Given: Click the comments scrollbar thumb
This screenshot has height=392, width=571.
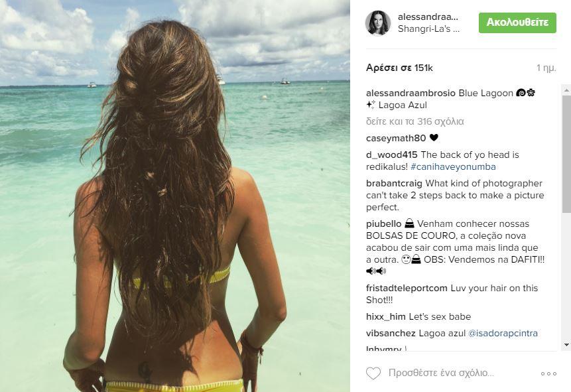Looking at the screenshot, I should pos(566,154).
